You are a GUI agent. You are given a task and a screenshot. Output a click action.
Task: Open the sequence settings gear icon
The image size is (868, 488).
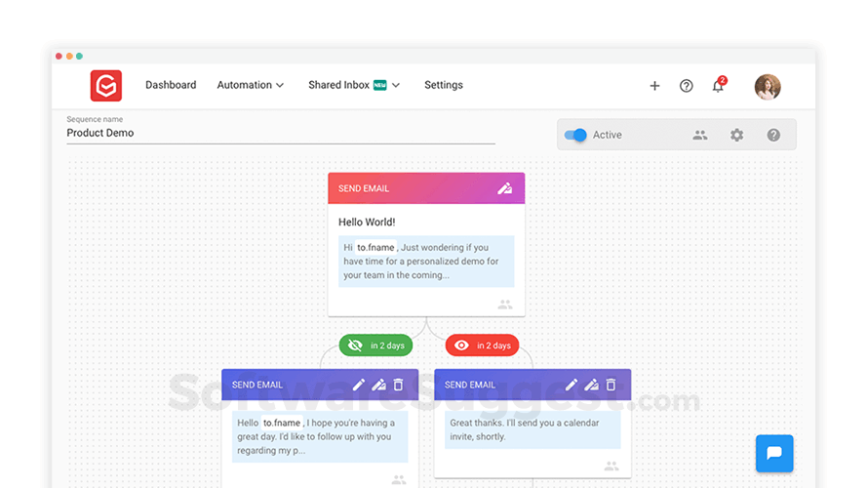[x=736, y=135]
